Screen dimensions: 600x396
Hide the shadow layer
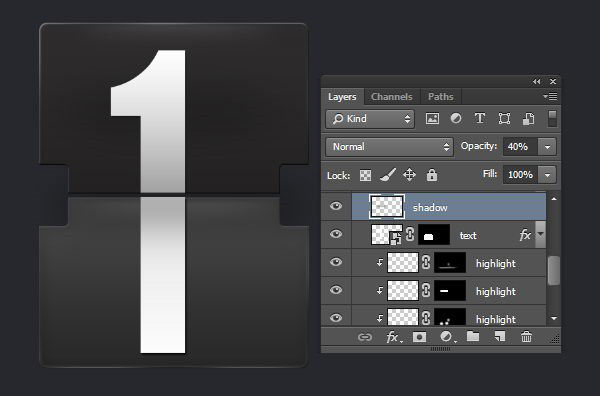[x=336, y=206]
